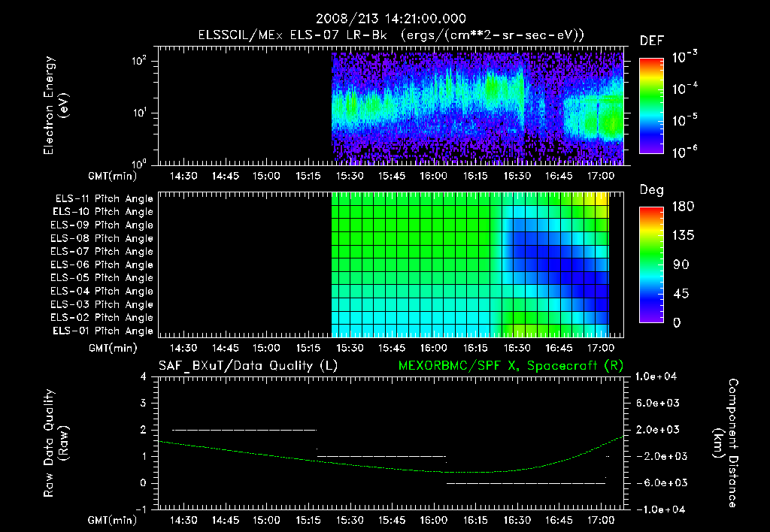This screenshot has height=532, width=770.
Task: Click 14:30 time label below the data quality panel
Action: tap(183, 520)
